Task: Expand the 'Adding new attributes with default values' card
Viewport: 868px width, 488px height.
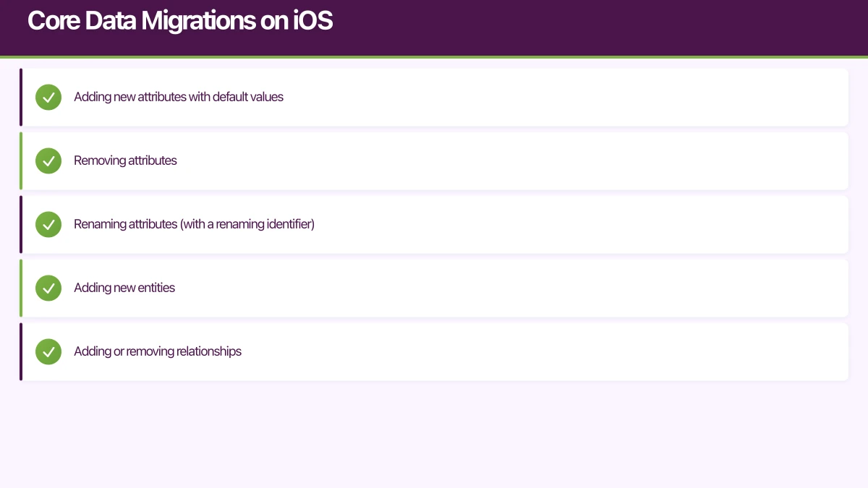Action: coord(434,97)
